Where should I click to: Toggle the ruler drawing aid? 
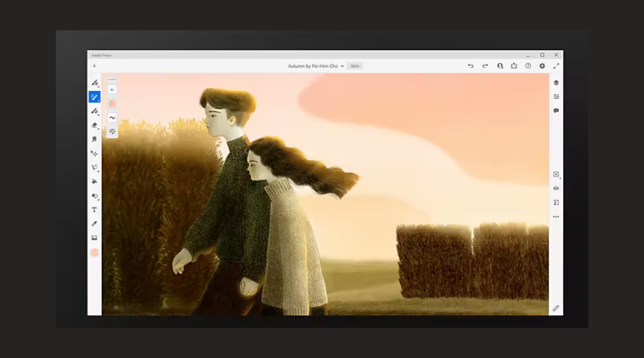[x=556, y=309]
